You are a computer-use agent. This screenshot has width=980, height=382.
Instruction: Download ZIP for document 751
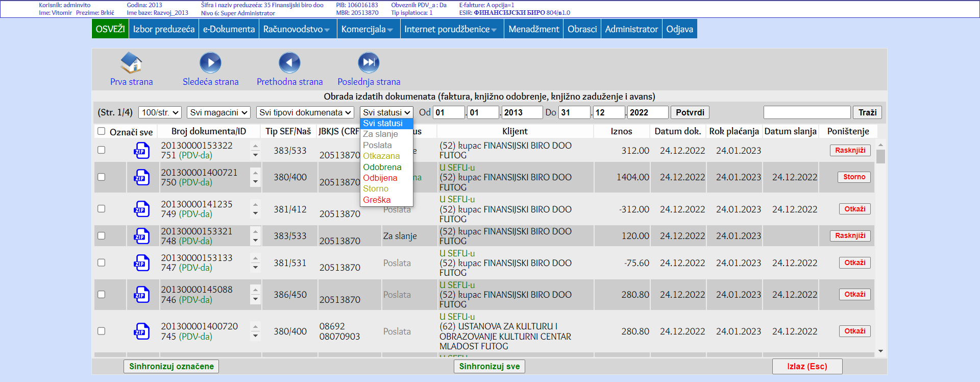tap(141, 151)
